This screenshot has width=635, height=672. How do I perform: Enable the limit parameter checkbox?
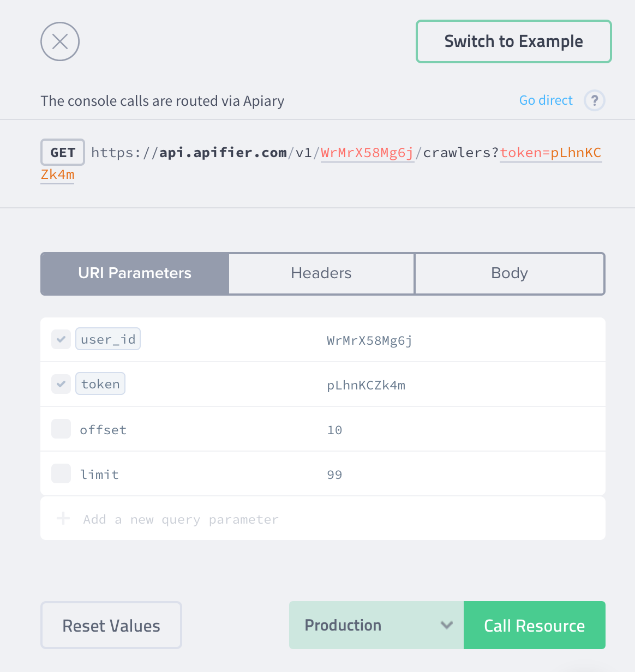61,473
